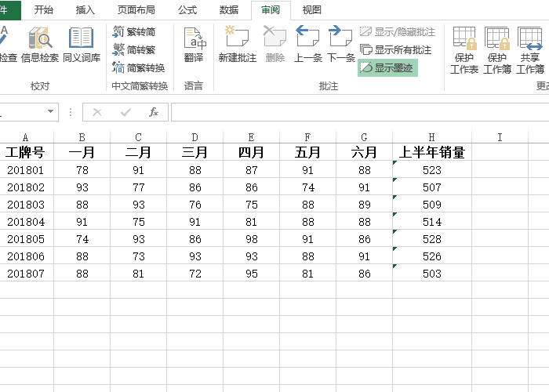This screenshot has width=549, height=392.
Task: Click the 六月 header cell
Action: (364, 152)
